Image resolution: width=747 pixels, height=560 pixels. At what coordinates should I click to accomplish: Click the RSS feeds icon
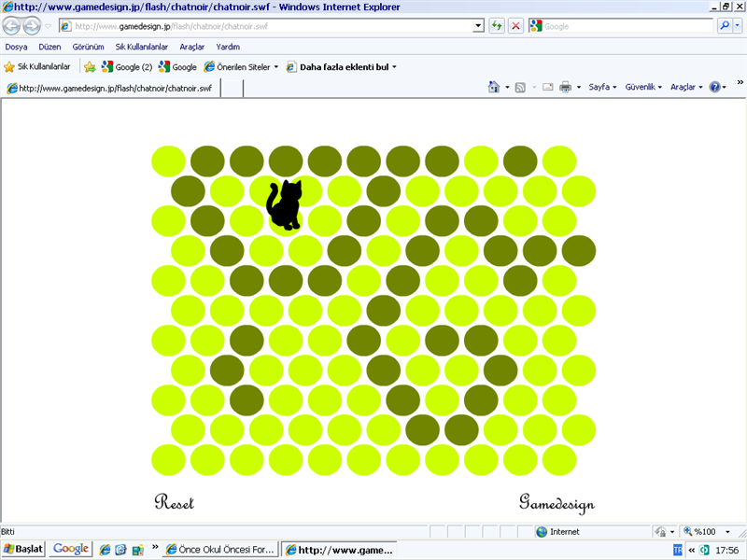point(520,87)
